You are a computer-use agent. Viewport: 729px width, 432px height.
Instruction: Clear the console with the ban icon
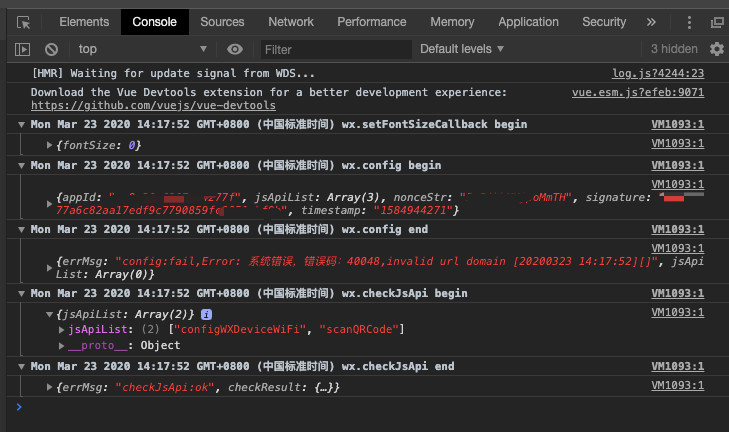pos(51,49)
